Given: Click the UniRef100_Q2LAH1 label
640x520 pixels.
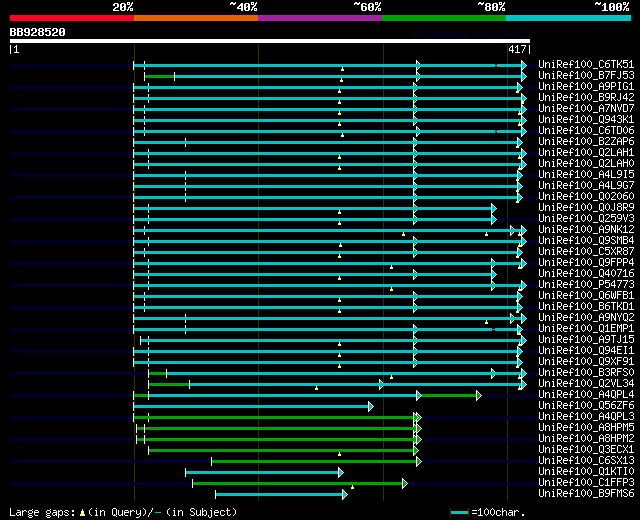Looking at the screenshot, I should [x=586, y=153].
